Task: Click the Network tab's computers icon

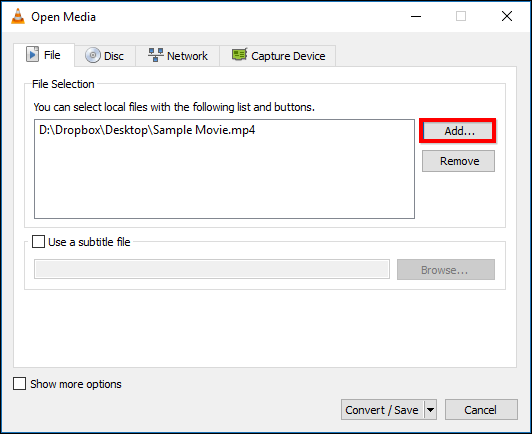Action: click(156, 55)
